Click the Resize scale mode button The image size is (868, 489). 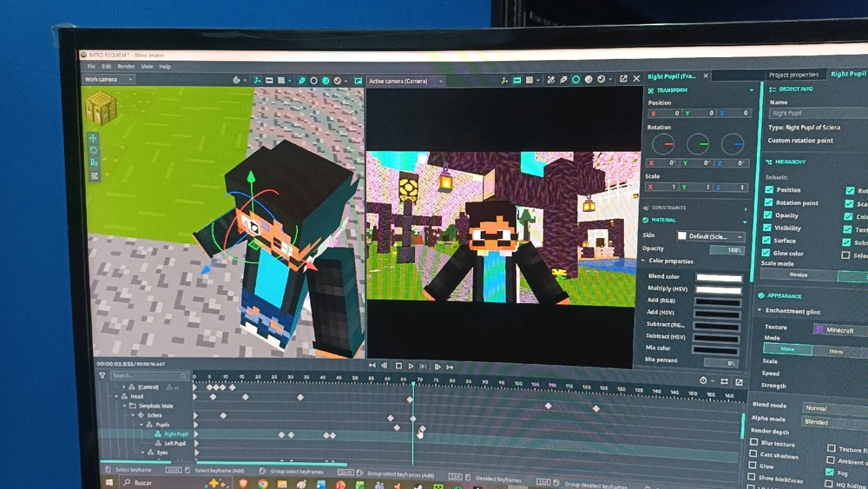click(x=798, y=274)
